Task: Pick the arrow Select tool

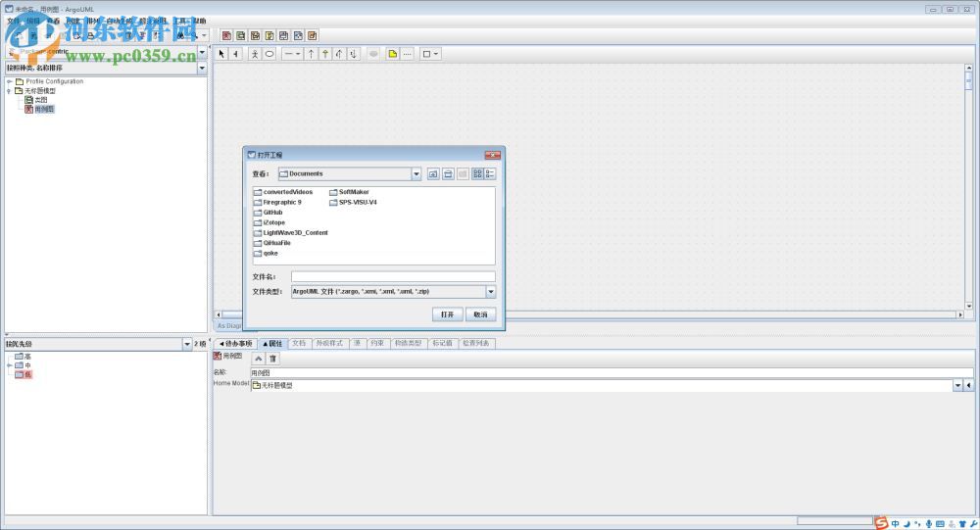Action: pos(221,54)
